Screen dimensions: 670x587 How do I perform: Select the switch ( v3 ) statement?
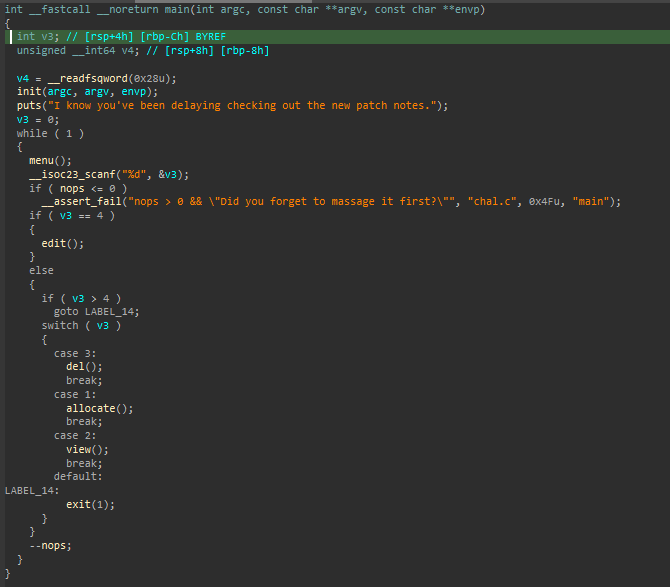coord(81,325)
